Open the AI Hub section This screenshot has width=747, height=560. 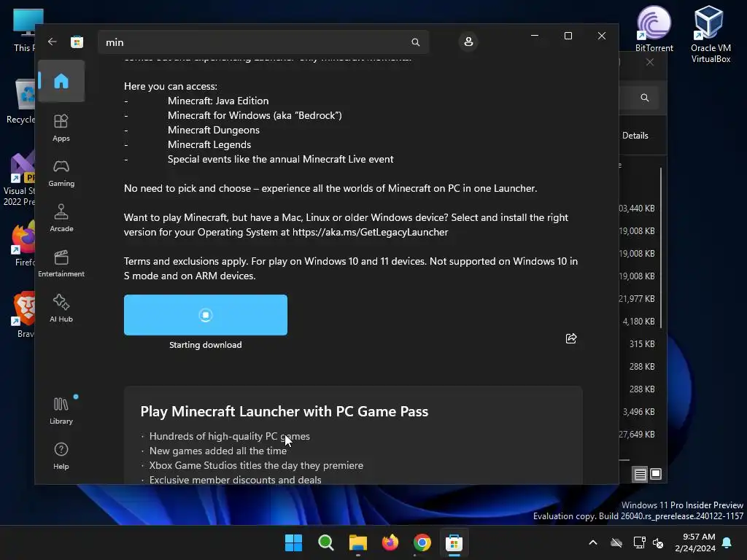[61, 309]
